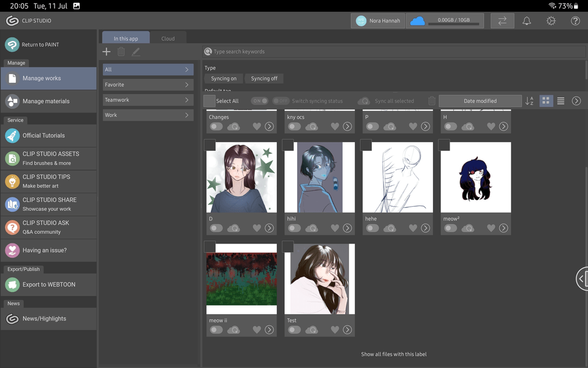Click cloud sync icon of meow ii

pos(233,330)
